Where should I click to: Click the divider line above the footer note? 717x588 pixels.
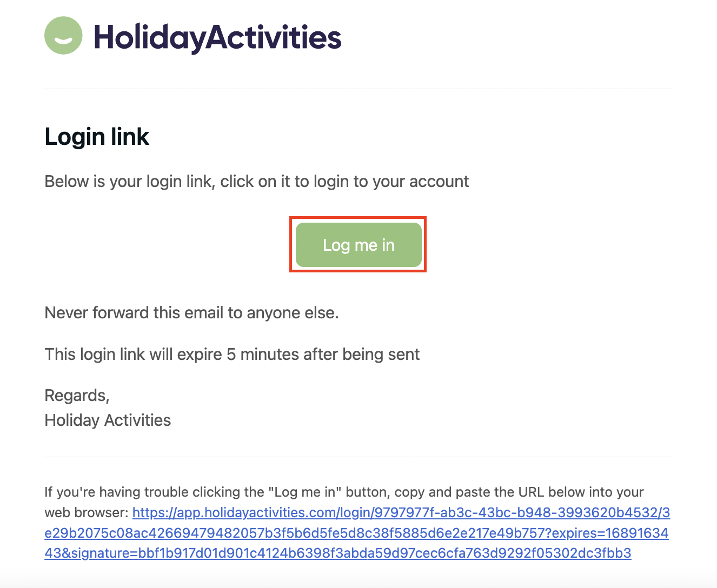pyautogui.click(x=358, y=457)
